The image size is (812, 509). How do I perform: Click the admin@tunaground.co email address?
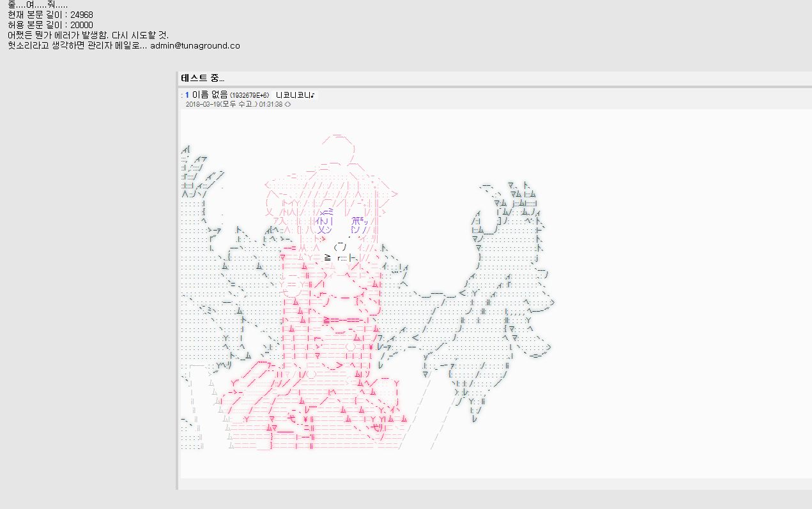[195, 45]
